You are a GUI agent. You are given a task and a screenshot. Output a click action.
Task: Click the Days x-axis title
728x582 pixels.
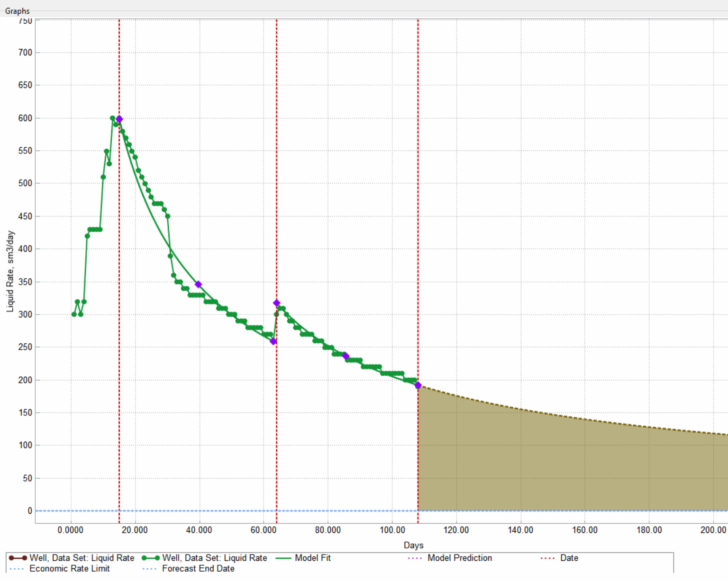(413, 545)
